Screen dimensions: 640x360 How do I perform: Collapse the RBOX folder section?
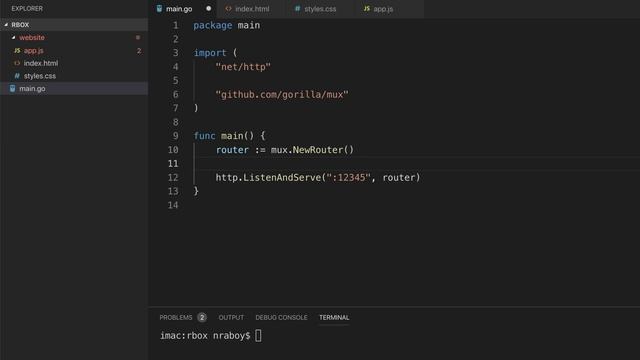pos(6,25)
